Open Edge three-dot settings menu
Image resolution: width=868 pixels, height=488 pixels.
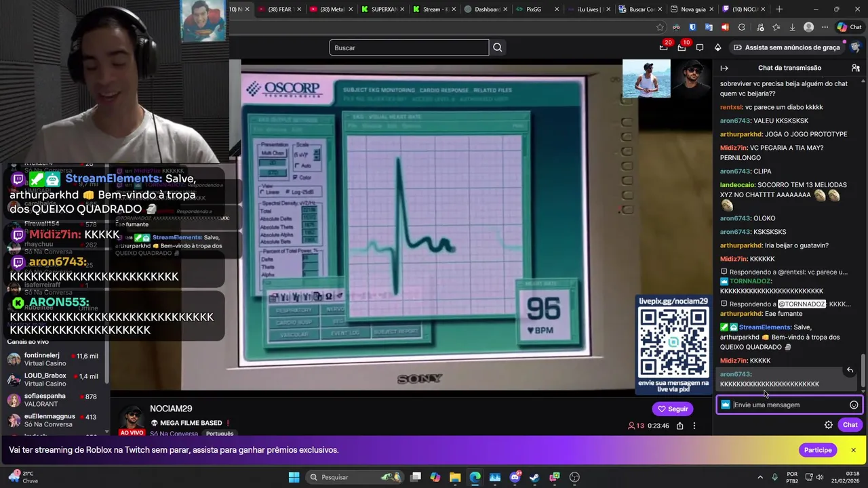825,27
